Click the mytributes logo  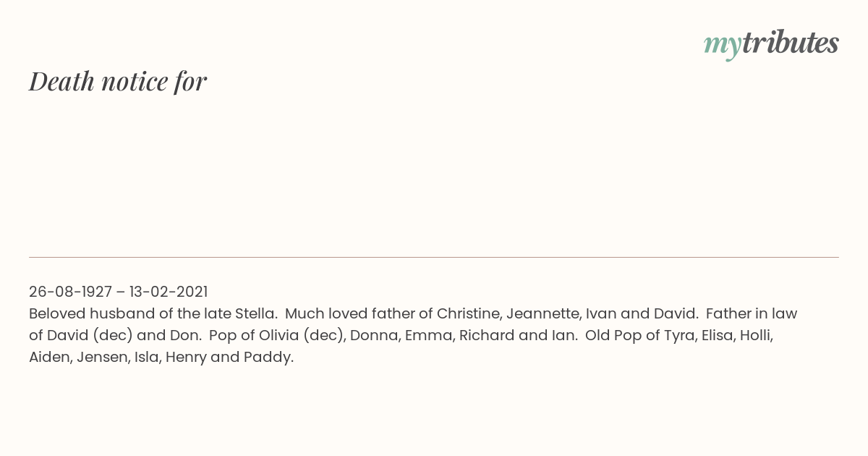click(x=771, y=44)
